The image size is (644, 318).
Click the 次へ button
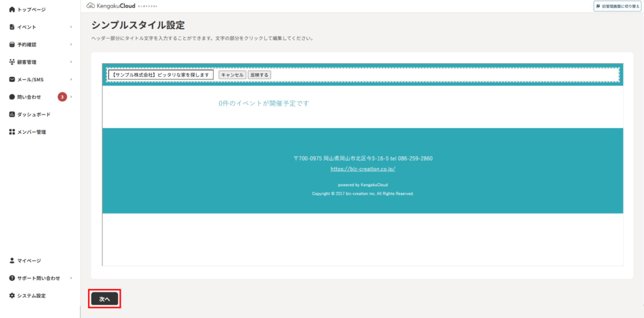point(105,300)
